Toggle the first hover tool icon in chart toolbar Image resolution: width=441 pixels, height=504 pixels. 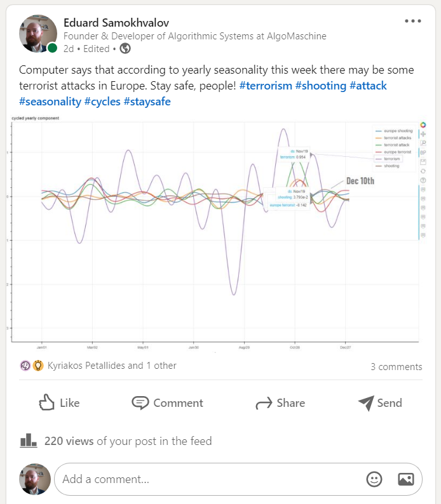pos(423,189)
